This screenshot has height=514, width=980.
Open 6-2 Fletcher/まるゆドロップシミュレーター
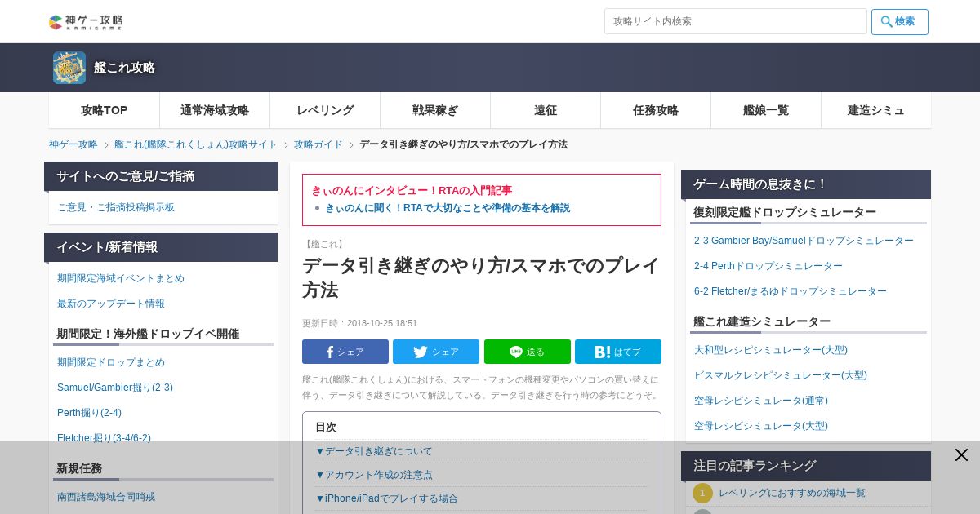point(791,291)
